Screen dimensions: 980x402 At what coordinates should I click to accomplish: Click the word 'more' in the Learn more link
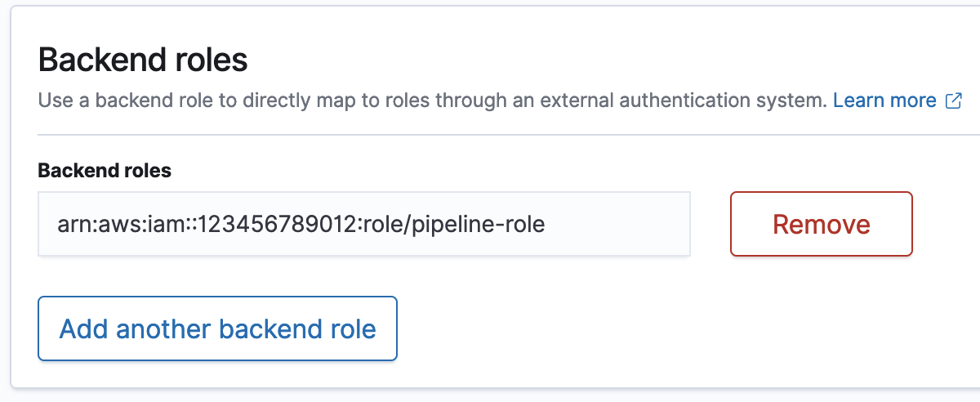click(913, 101)
